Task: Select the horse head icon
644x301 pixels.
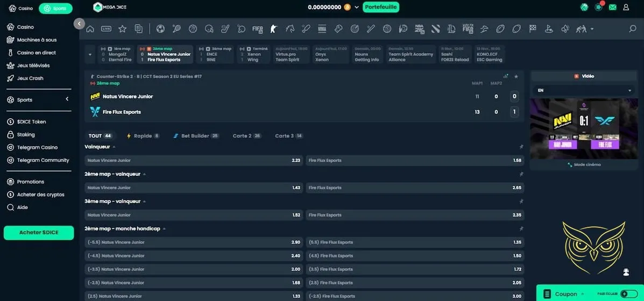Action: 289,28
